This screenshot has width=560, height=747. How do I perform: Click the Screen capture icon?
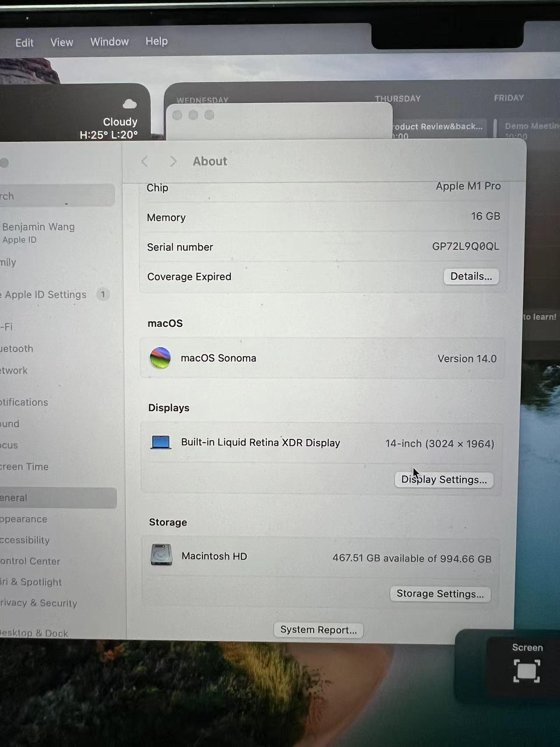(526, 670)
